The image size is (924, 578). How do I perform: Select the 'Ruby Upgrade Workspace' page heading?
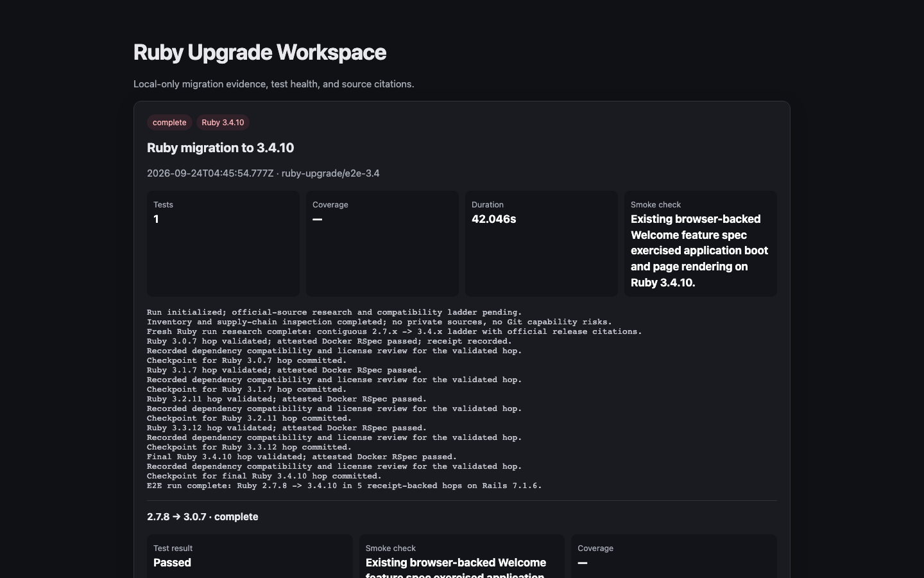[x=260, y=52]
